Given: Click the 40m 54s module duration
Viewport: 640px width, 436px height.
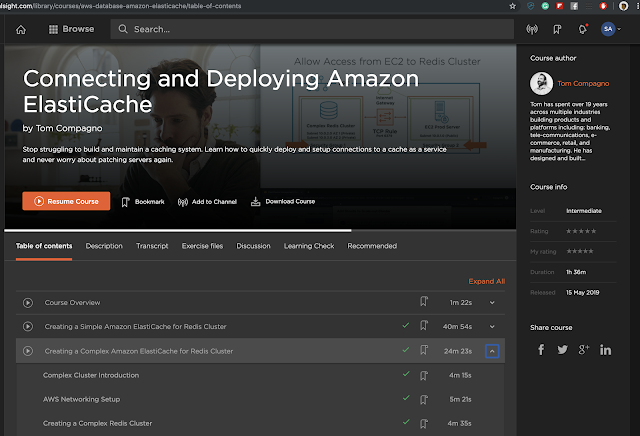Looking at the screenshot, I should point(458,327).
